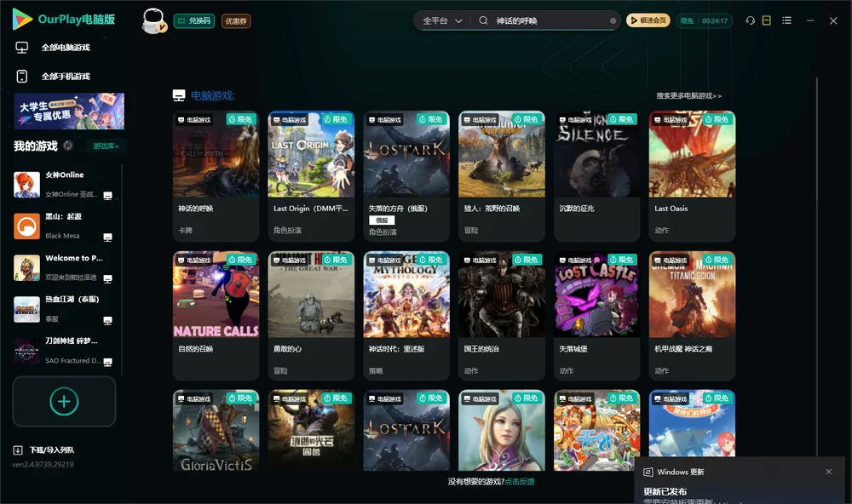Open the user avatar profile icon
This screenshot has width=852, height=504.
click(153, 20)
